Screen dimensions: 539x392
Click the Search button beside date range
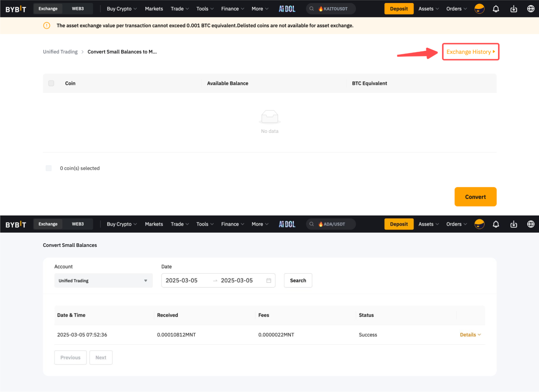pyautogui.click(x=298, y=281)
